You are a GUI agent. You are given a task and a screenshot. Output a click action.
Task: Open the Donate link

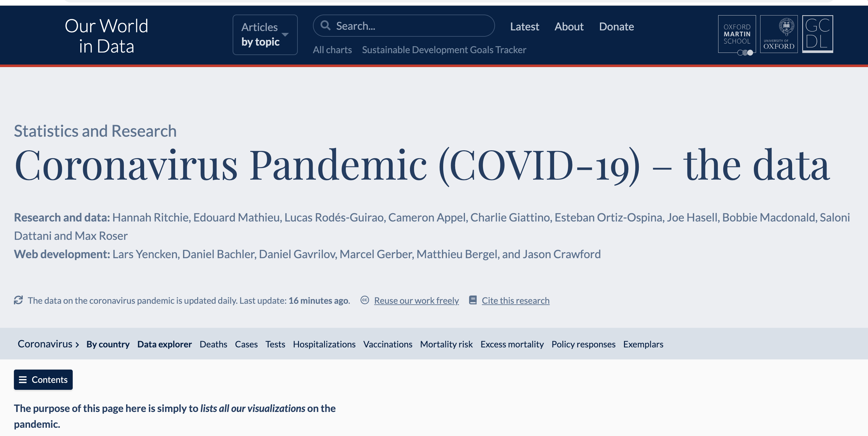(616, 26)
